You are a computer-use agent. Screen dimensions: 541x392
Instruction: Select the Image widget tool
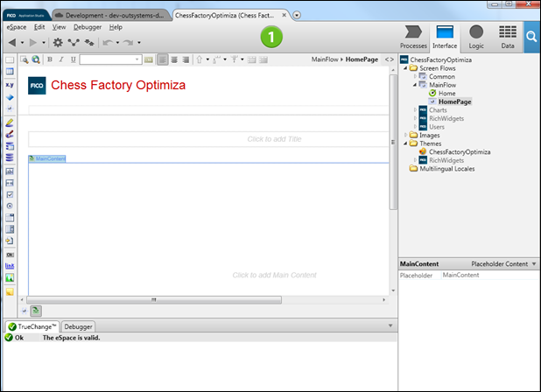point(10,278)
